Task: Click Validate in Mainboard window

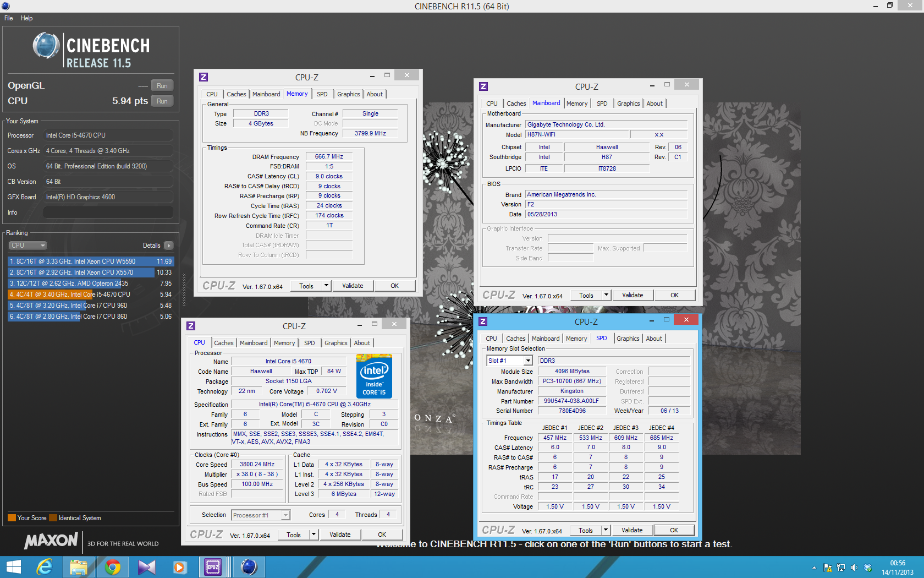Action: click(x=632, y=295)
